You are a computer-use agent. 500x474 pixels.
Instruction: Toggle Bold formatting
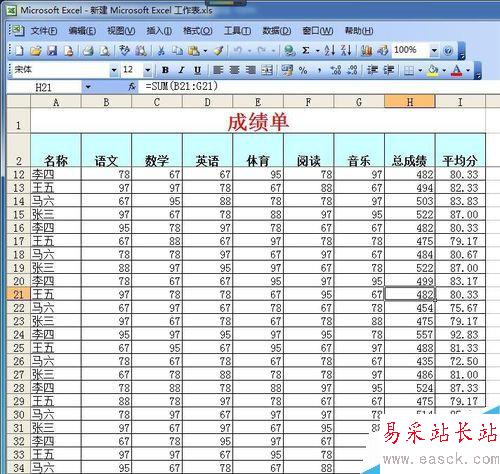point(165,70)
